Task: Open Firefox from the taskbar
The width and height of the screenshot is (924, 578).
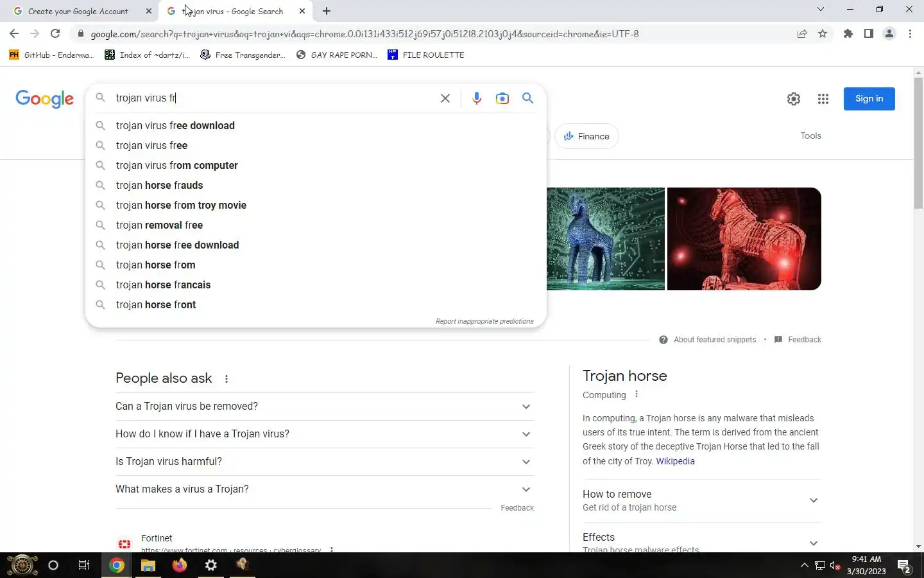Action: (x=180, y=565)
